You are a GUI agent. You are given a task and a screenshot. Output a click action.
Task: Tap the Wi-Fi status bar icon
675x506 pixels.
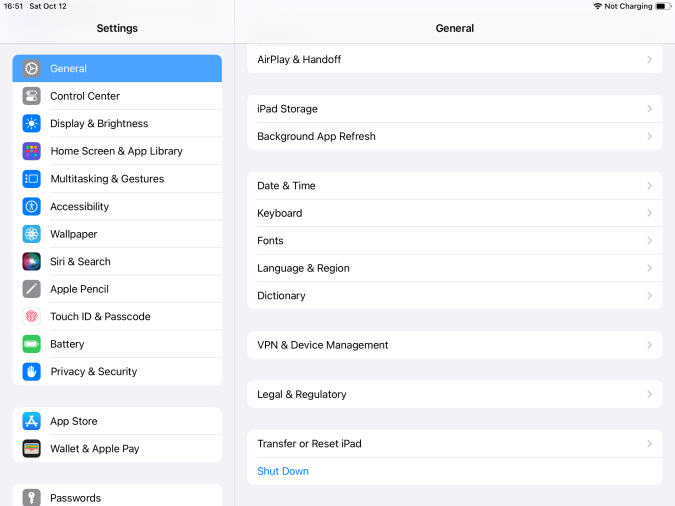598,6
